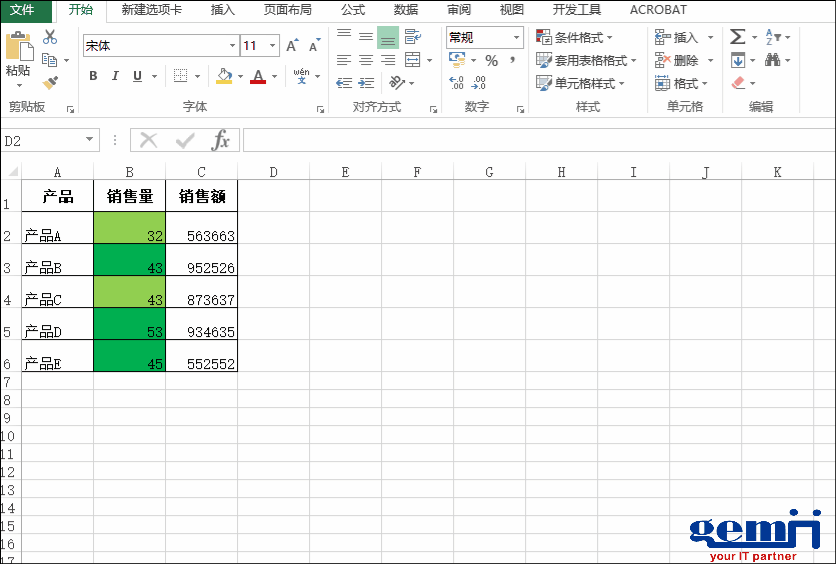Screen dimensions: 836x564
Task: Click the 粘贴 paste button
Action: (x=18, y=56)
